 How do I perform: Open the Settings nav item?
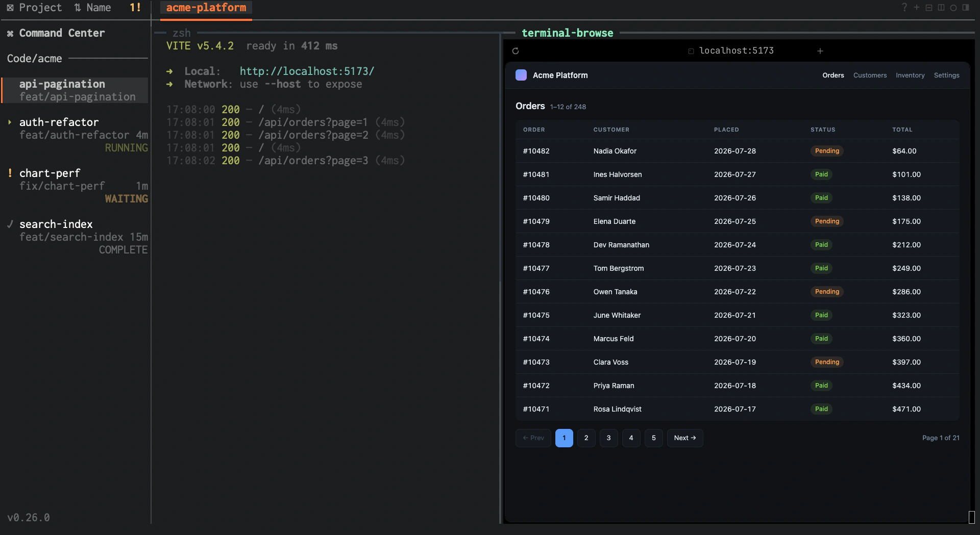click(946, 75)
